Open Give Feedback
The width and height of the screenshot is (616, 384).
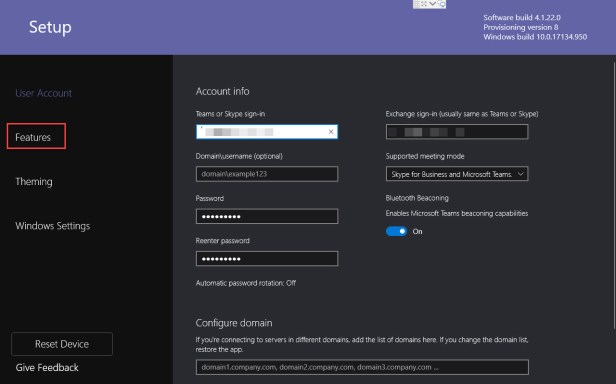point(47,367)
